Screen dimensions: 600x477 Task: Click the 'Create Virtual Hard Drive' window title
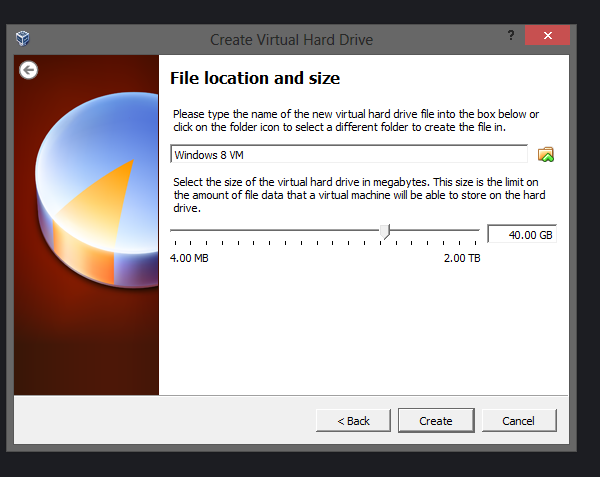pos(292,40)
